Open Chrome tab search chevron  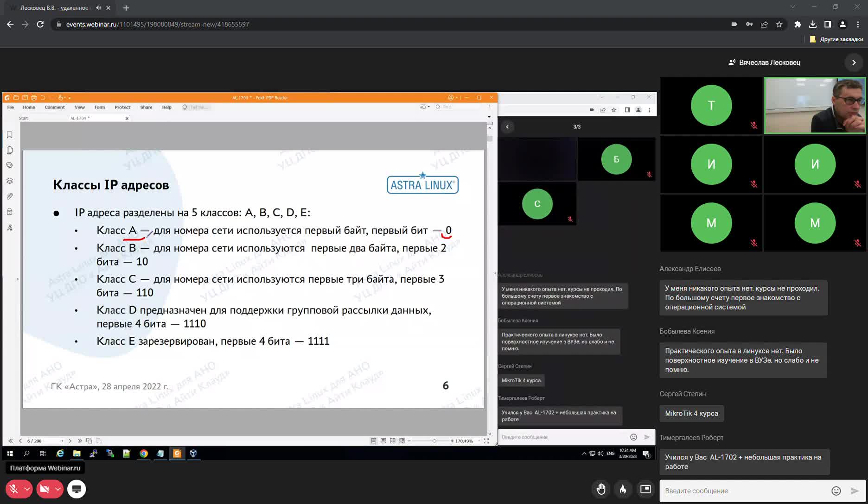[792, 7]
